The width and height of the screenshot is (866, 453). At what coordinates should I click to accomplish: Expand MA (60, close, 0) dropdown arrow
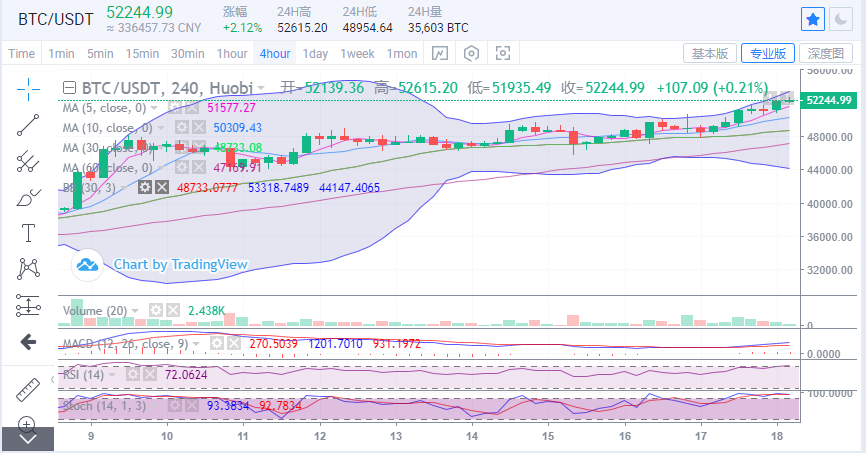point(161,168)
